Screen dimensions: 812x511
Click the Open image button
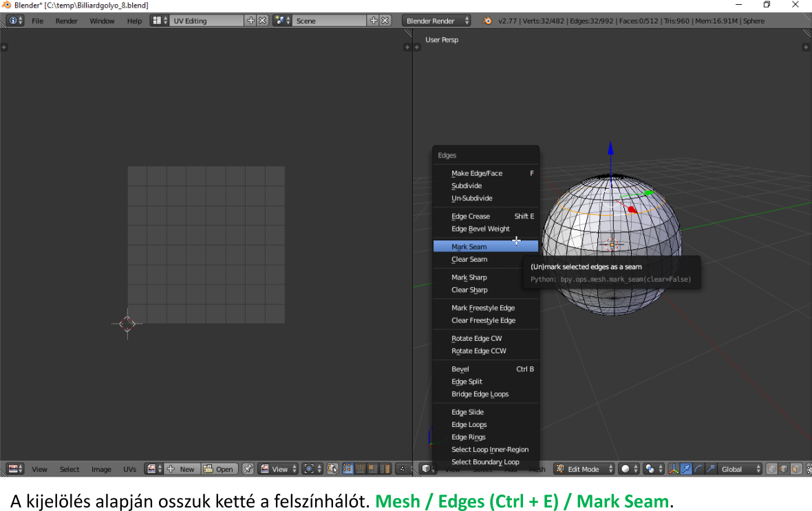(219, 469)
